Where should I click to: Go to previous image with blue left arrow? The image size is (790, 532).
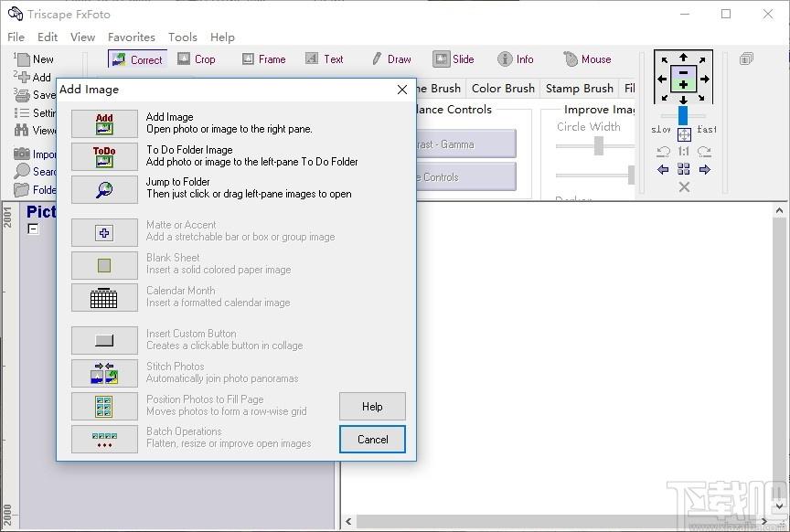coord(663,169)
